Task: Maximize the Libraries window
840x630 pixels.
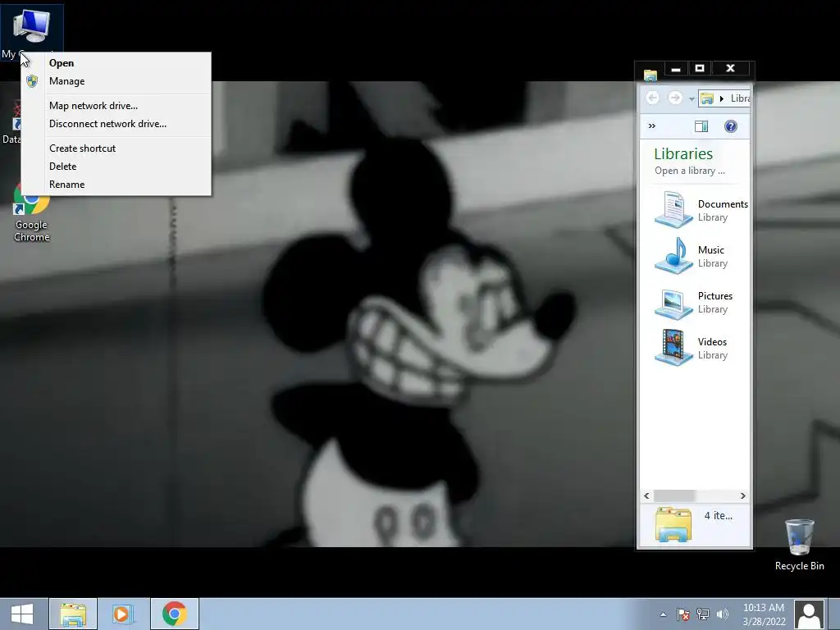Action: click(x=699, y=69)
